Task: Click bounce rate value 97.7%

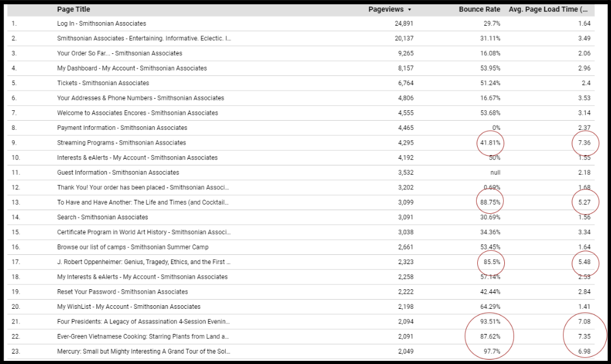Action: [x=492, y=351]
